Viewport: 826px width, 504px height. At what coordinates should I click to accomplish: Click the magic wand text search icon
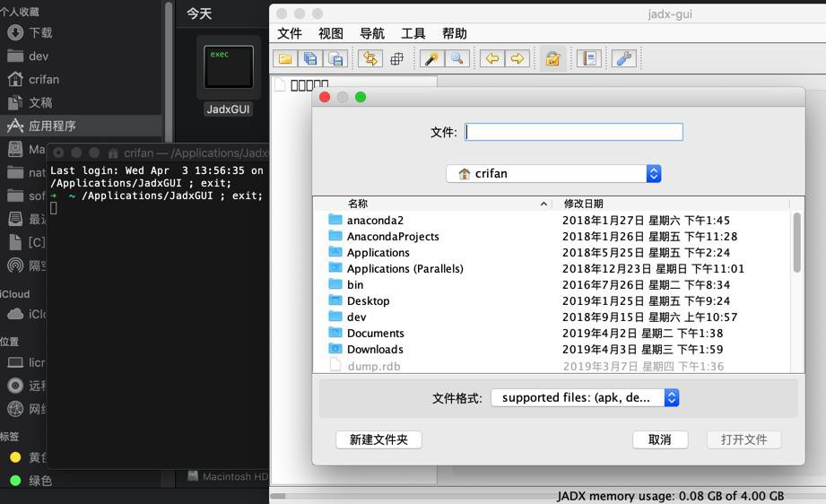(432, 58)
